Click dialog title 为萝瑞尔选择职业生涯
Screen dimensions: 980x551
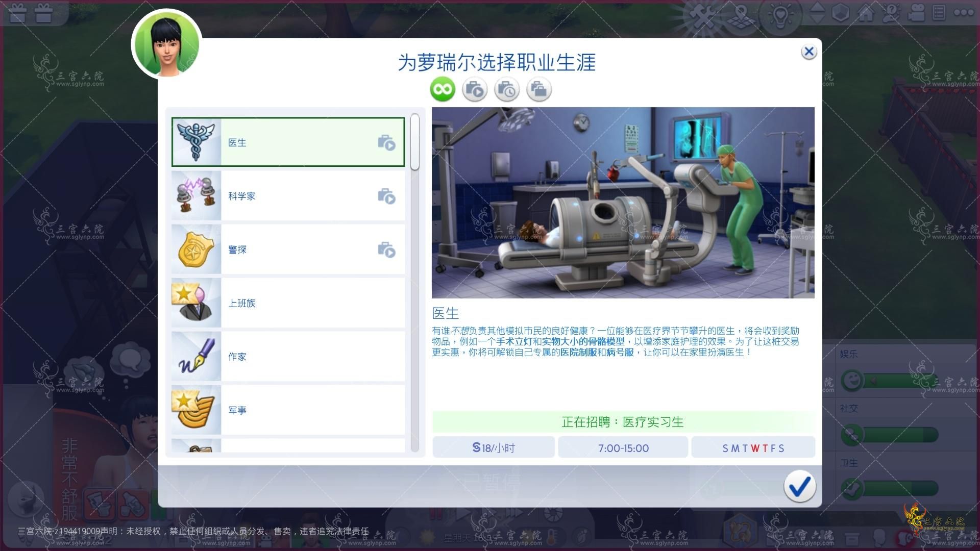pos(497,62)
